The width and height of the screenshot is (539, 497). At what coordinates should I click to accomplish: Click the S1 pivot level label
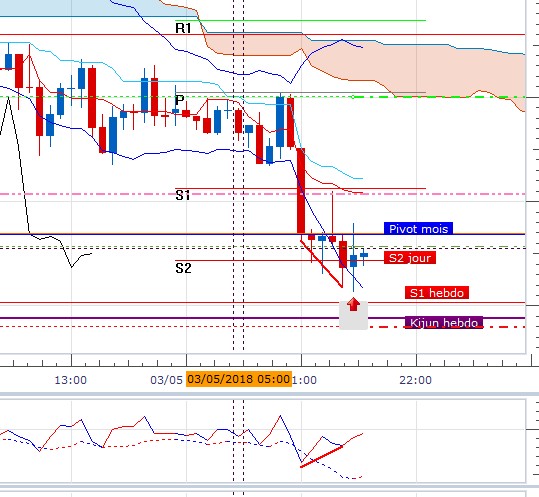(183, 195)
